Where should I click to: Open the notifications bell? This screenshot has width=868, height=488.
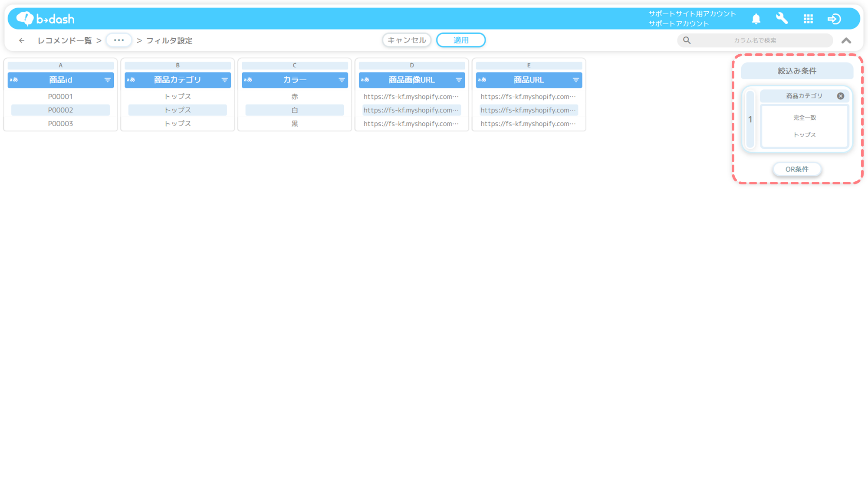(756, 19)
